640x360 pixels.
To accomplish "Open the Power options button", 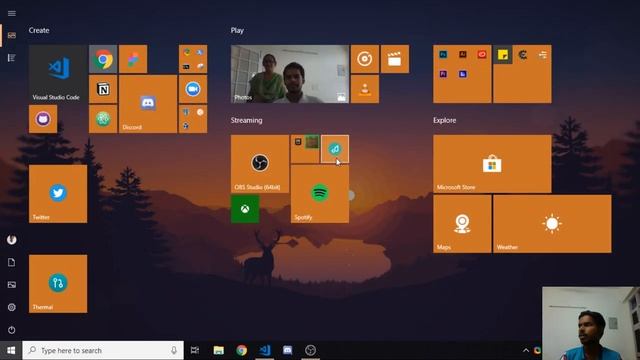I will 11,330.
